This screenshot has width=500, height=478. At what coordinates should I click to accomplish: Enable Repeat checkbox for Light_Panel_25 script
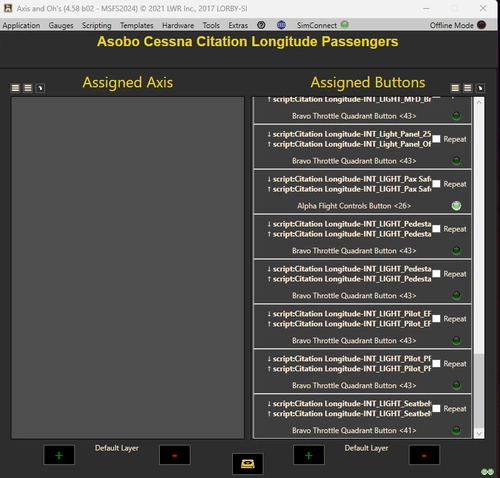tap(436, 139)
